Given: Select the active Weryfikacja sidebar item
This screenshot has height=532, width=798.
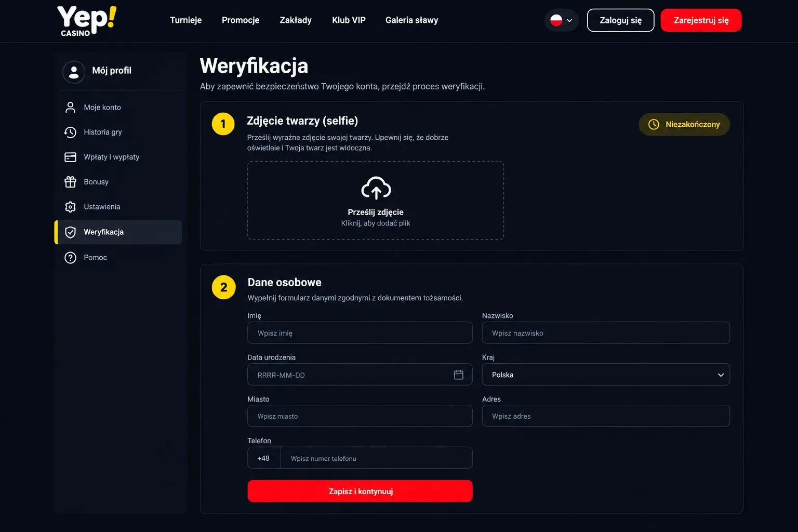Looking at the screenshot, I should click(x=118, y=232).
